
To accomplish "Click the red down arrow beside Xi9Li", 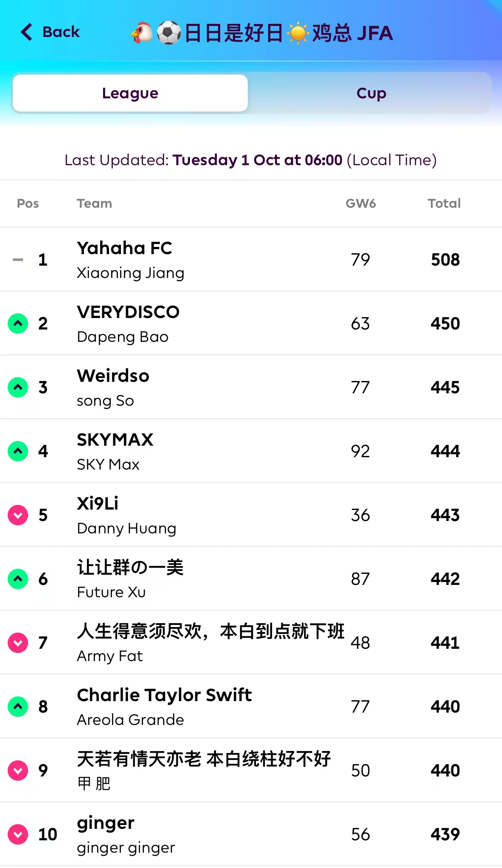I will click(18, 515).
